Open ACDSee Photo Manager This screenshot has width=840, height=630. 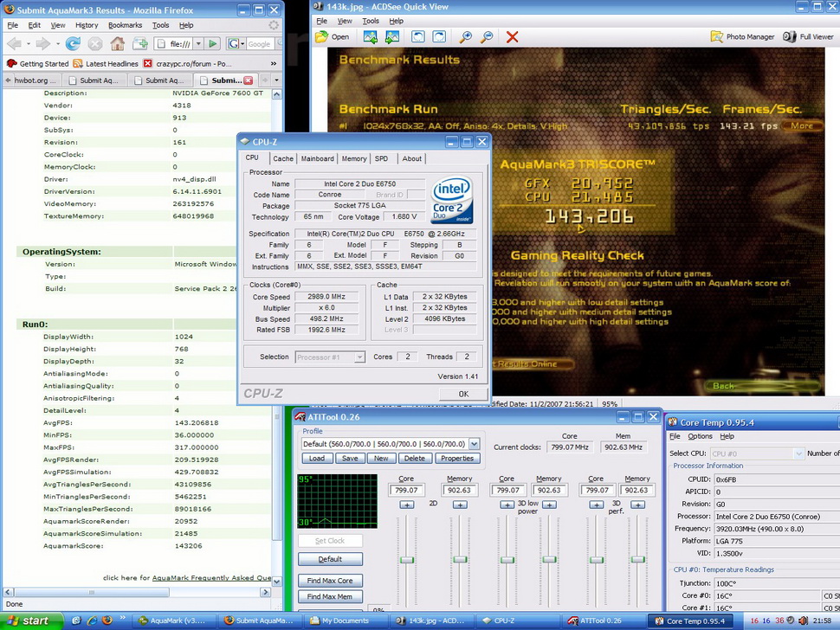(742, 37)
